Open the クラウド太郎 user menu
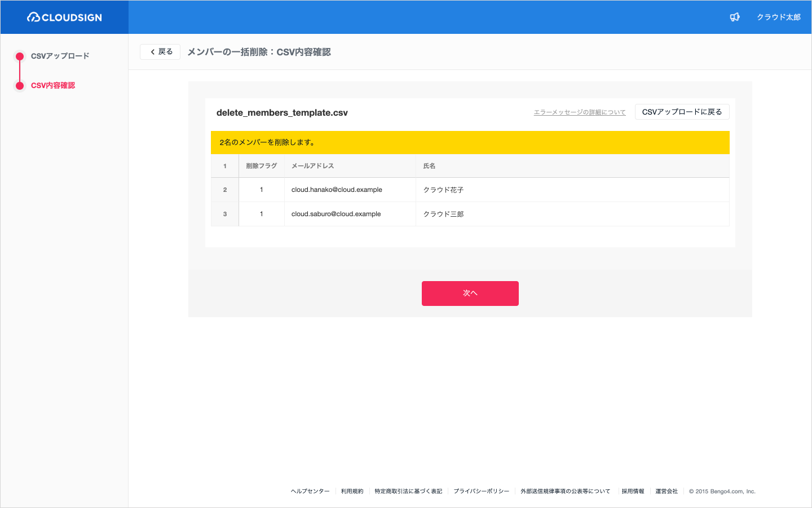 point(778,17)
